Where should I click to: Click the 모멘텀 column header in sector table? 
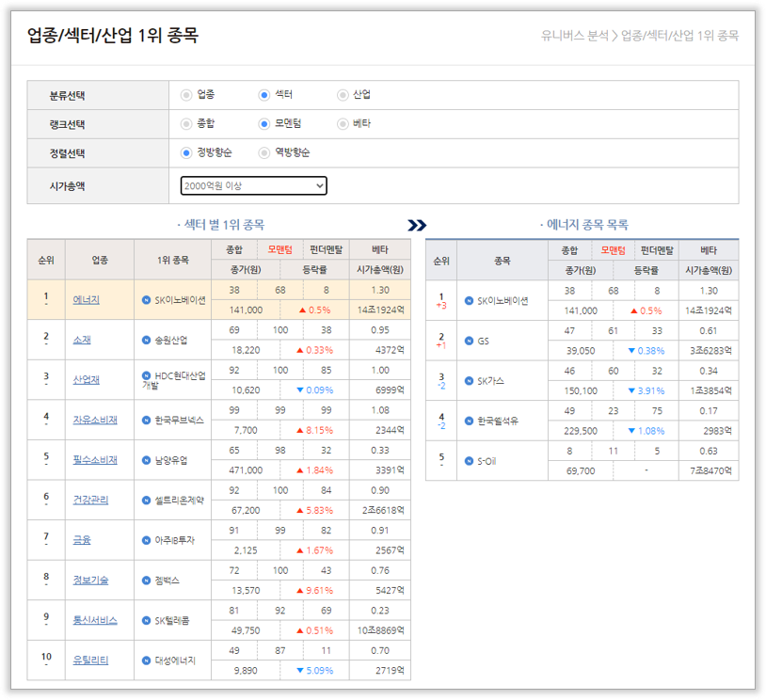(x=280, y=249)
